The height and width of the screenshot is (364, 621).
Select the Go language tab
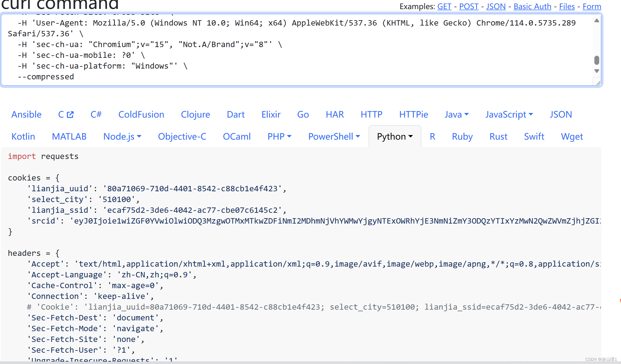[x=303, y=114]
